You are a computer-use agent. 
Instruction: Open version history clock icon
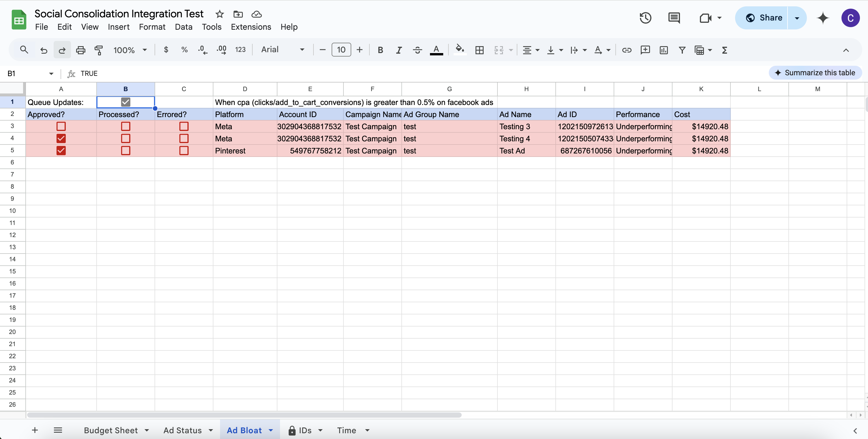645,18
